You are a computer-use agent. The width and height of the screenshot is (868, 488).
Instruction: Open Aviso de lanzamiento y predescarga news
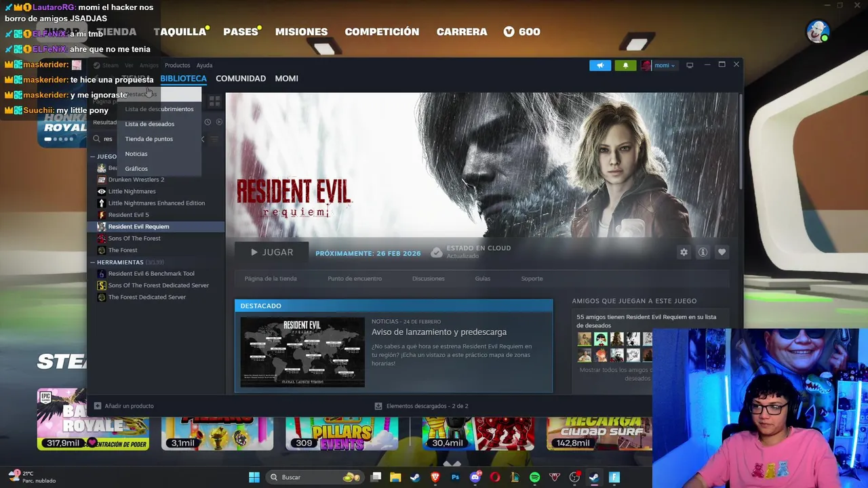tap(439, 332)
